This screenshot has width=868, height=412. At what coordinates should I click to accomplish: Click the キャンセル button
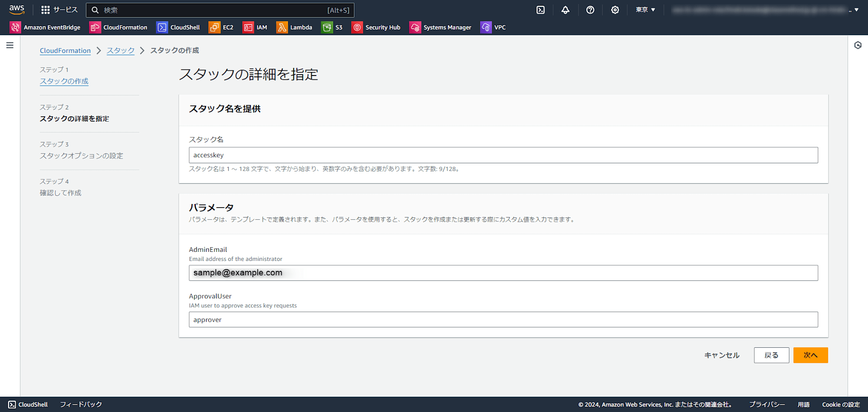[722, 355]
